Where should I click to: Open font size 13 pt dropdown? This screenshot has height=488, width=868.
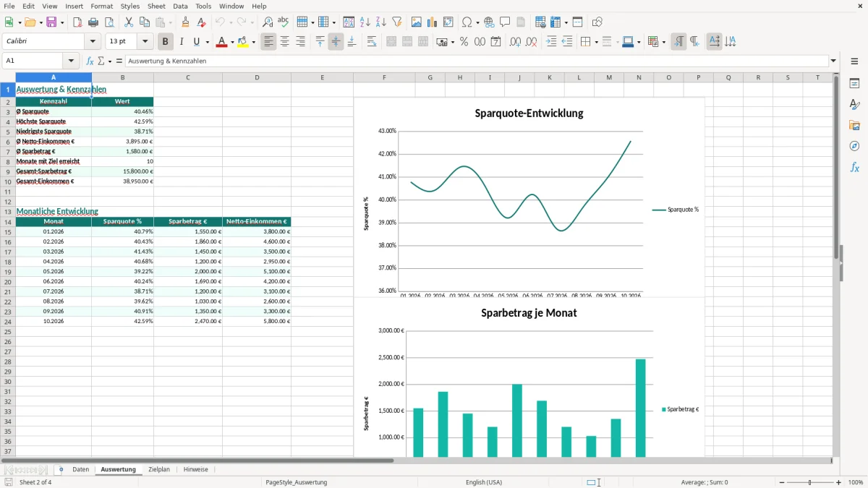[145, 42]
